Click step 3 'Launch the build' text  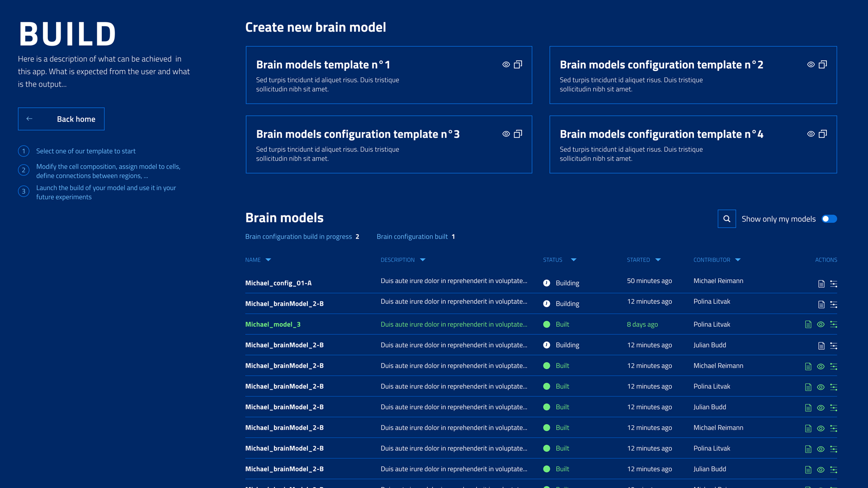[x=106, y=192]
